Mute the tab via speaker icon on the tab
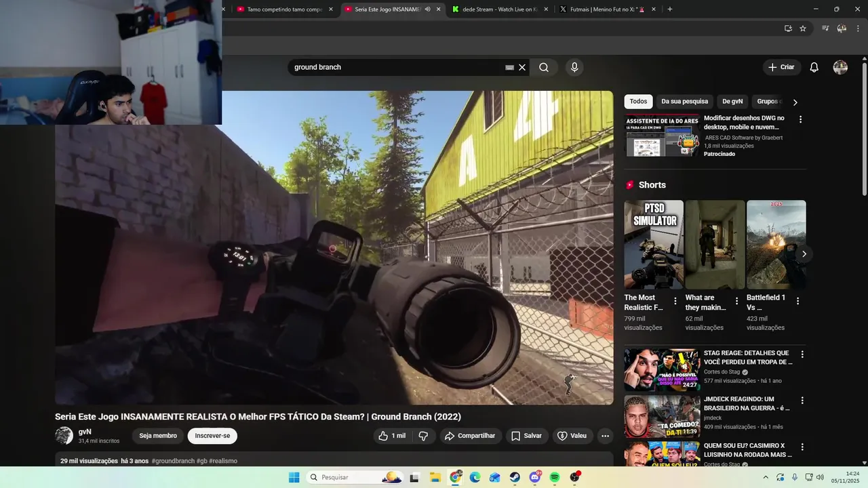The height and width of the screenshot is (488, 868). click(x=427, y=9)
